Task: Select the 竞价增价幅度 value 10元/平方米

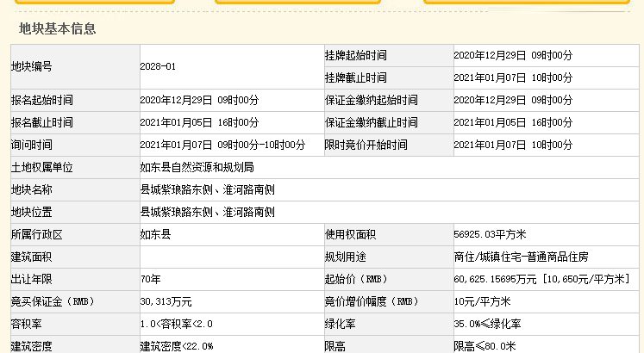Action: tap(482, 301)
